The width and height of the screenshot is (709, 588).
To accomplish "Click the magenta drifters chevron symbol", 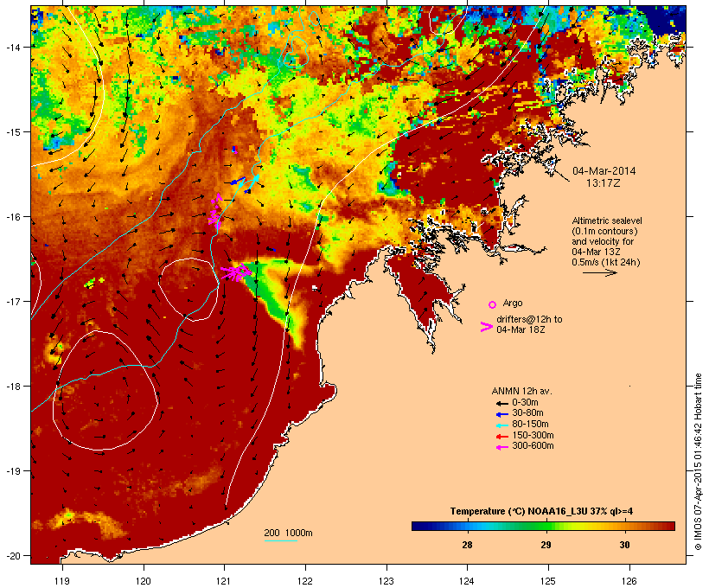I will pos(486,327).
